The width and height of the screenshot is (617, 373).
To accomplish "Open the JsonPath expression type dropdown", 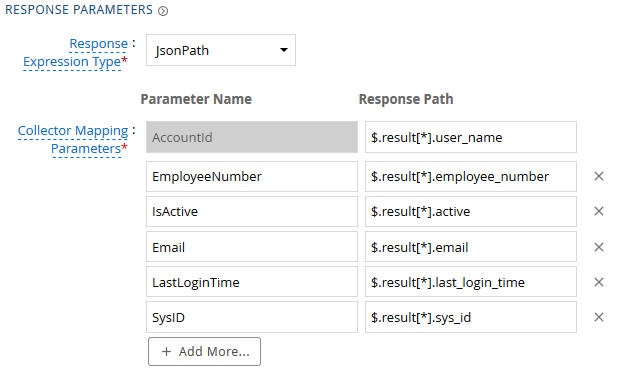I will [x=221, y=50].
